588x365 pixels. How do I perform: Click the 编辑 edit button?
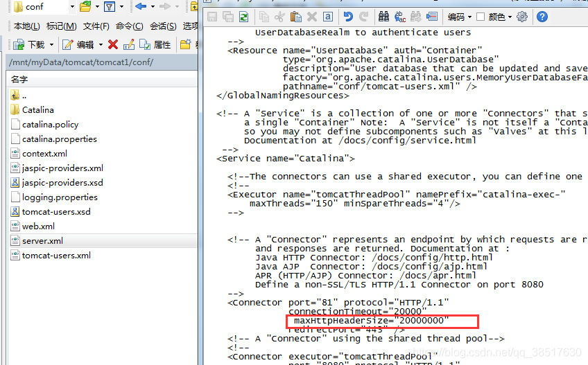(x=78, y=44)
